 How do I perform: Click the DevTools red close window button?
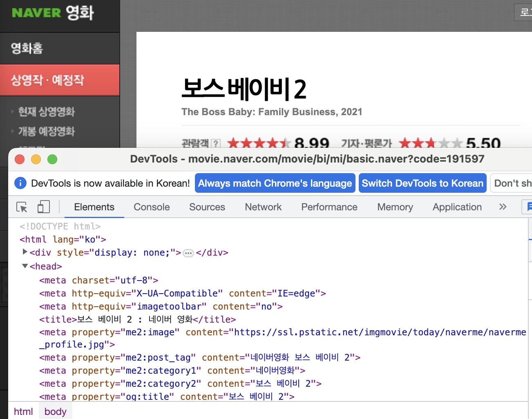point(20,159)
